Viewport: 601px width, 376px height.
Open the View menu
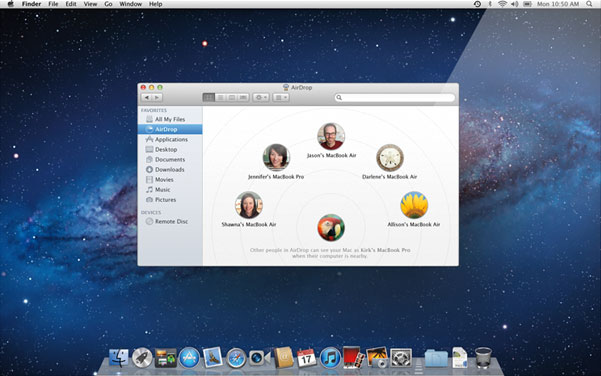coord(90,4)
